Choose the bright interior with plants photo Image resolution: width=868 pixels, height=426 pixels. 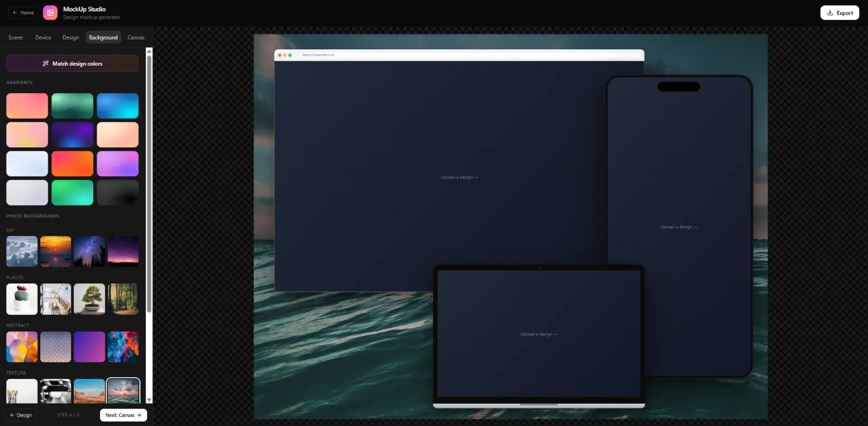[55, 299]
